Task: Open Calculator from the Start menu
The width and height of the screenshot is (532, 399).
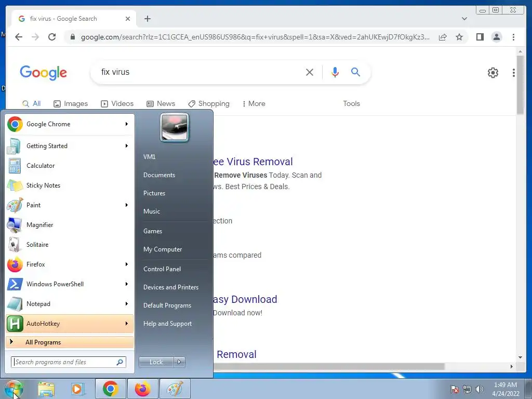Action: [x=70, y=166]
